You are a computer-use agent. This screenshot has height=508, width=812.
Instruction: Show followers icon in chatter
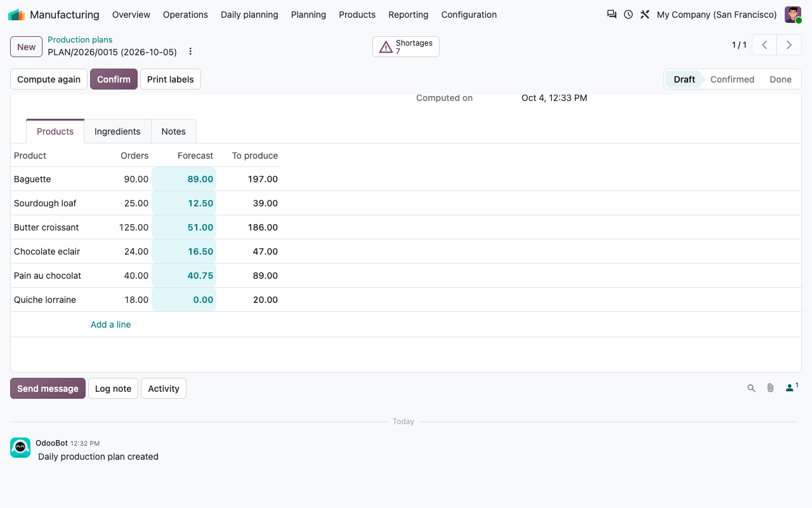(792, 387)
